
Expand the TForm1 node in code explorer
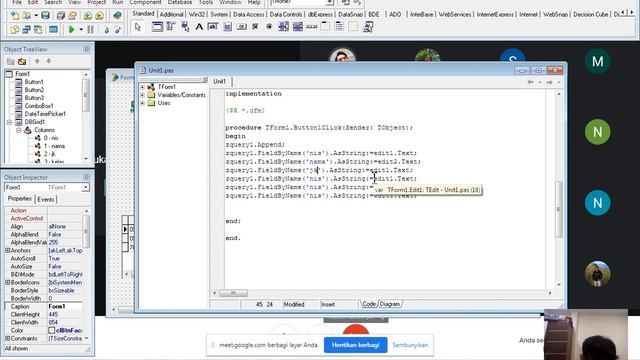point(142,87)
